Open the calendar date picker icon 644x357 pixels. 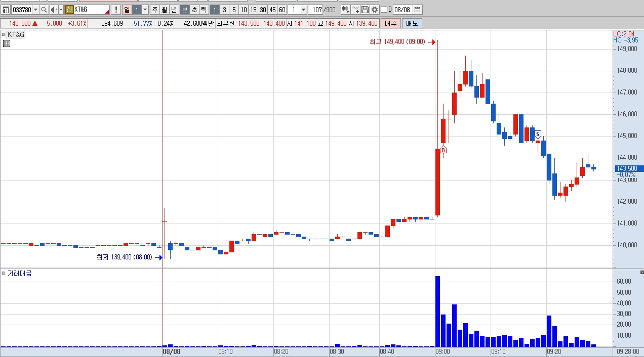(x=417, y=10)
